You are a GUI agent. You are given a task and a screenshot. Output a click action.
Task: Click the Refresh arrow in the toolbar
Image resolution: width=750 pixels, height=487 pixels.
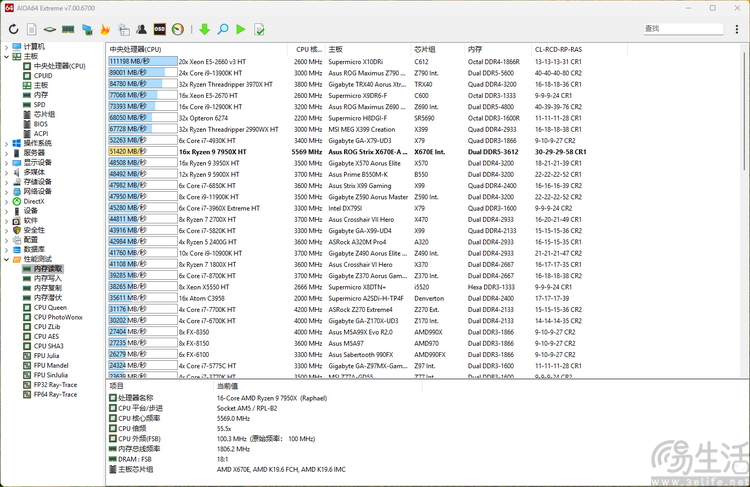pyautogui.click(x=13, y=29)
